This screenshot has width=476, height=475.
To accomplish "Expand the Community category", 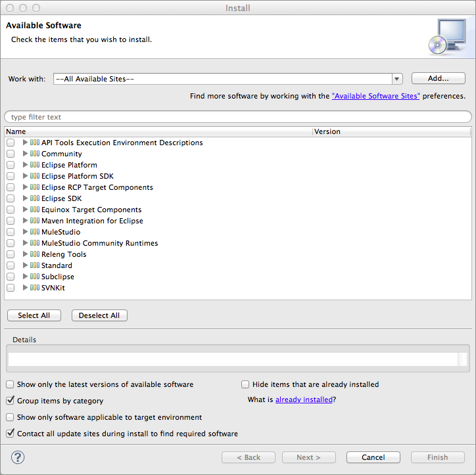I will pos(25,154).
